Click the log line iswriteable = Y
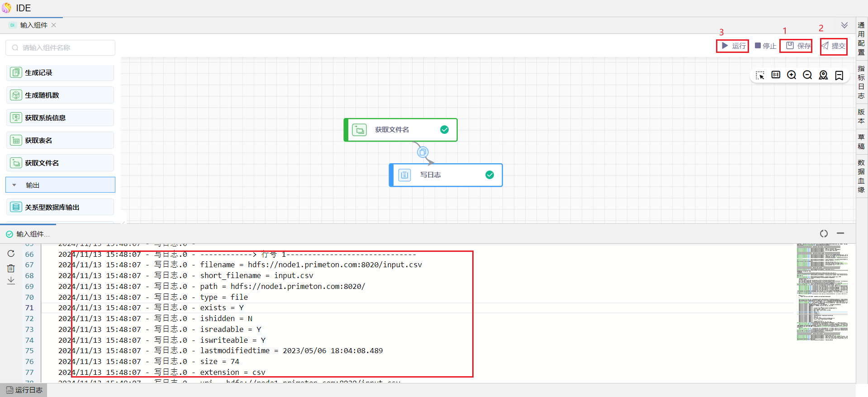This screenshot has width=868, height=397. coord(162,340)
